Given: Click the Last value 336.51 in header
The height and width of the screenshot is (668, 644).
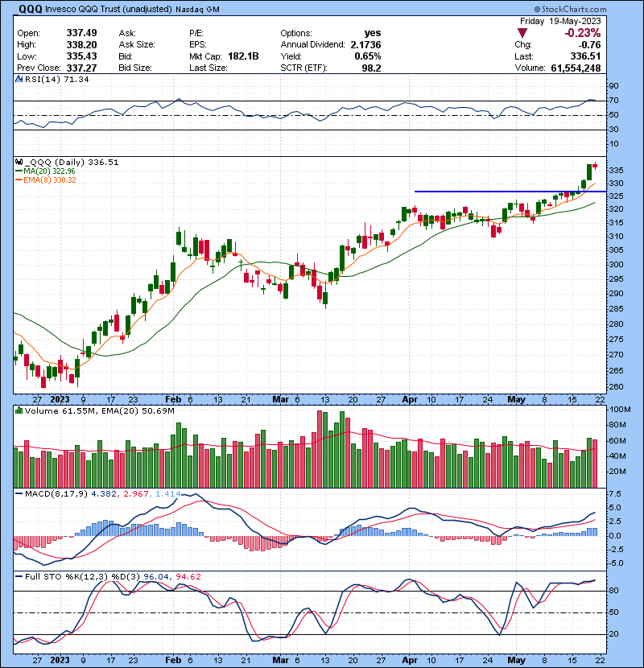Looking at the screenshot, I should click(x=585, y=56).
